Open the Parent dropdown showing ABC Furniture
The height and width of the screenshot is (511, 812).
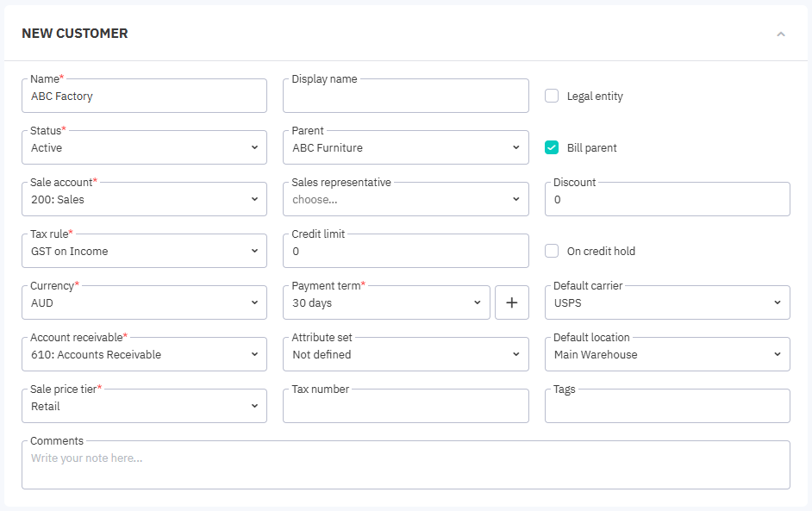pyautogui.click(x=405, y=148)
